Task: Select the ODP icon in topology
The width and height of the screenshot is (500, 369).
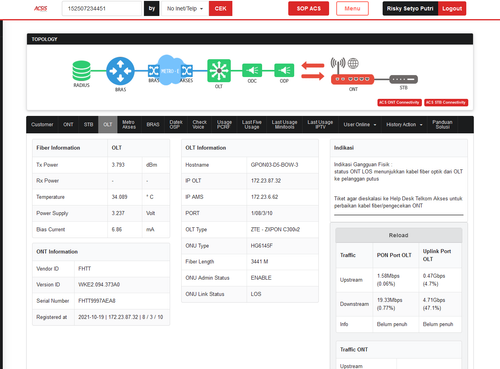Action: tap(284, 70)
